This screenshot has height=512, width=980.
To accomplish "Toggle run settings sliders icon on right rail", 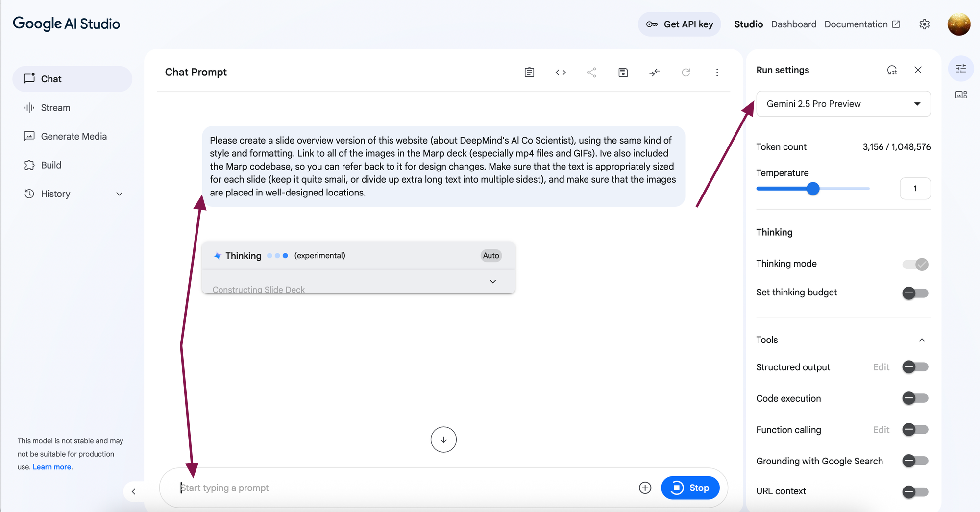I will 961,69.
